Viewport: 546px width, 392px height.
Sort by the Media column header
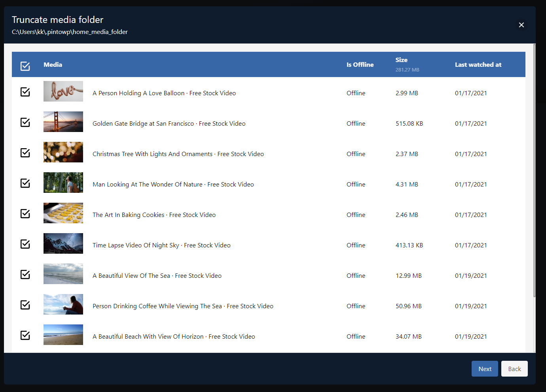click(x=53, y=64)
